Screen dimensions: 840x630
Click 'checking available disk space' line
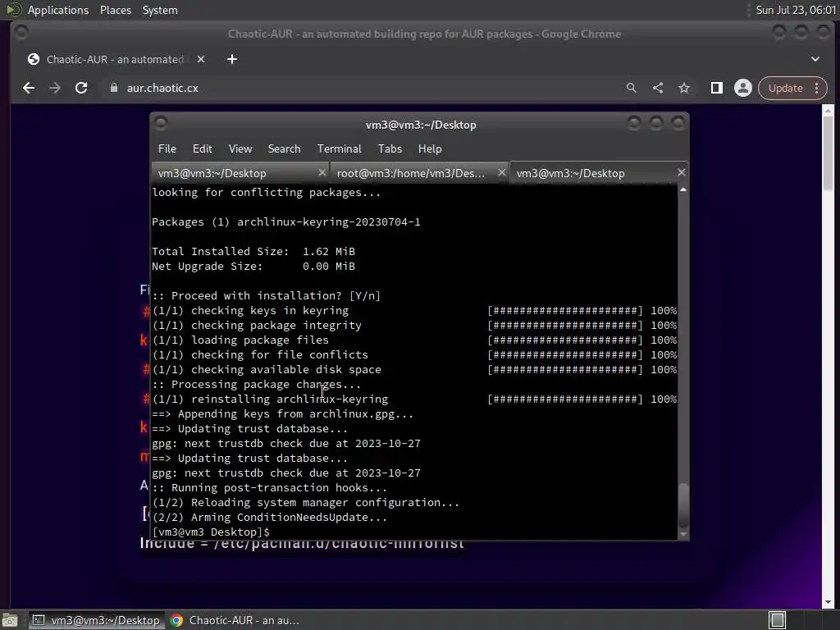tap(267, 370)
